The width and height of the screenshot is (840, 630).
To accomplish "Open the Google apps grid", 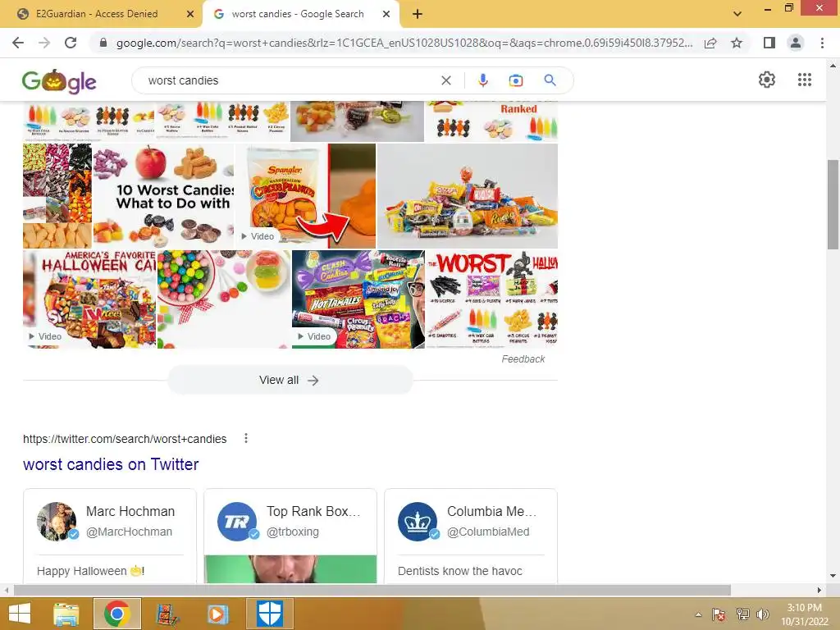I will (805, 80).
